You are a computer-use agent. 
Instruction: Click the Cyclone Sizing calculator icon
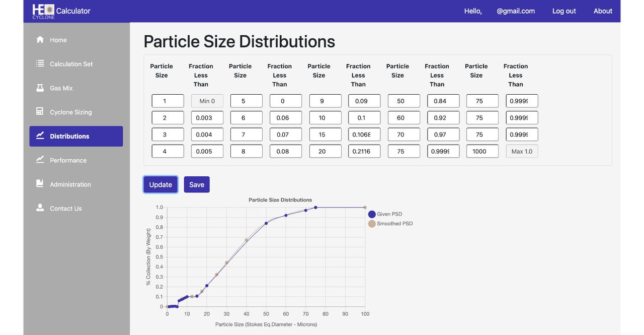[x=40, y=111]
